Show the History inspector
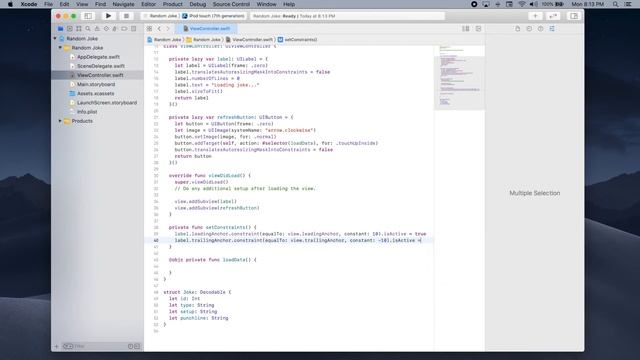Screen dimensions: 640x360 [x=529, y=29]
